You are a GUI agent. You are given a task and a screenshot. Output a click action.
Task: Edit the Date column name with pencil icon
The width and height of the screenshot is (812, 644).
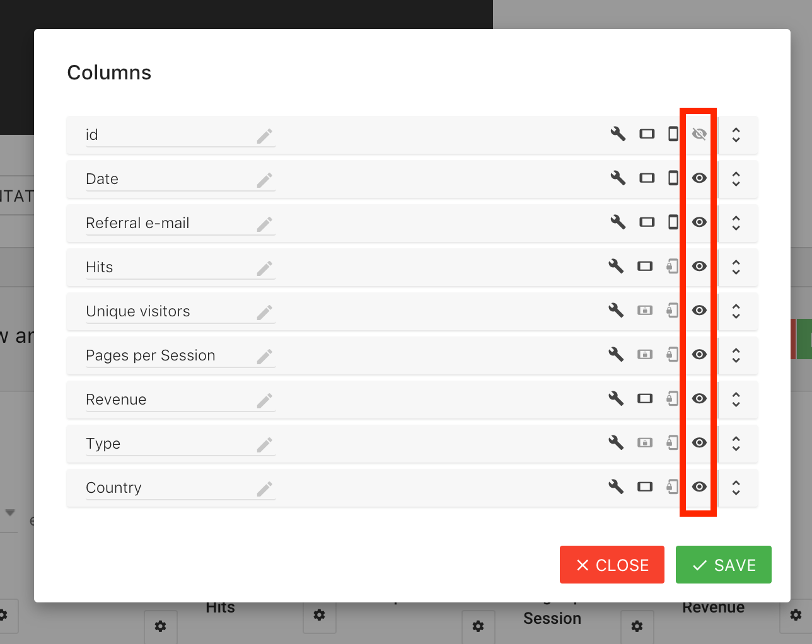tap(265, 178)
